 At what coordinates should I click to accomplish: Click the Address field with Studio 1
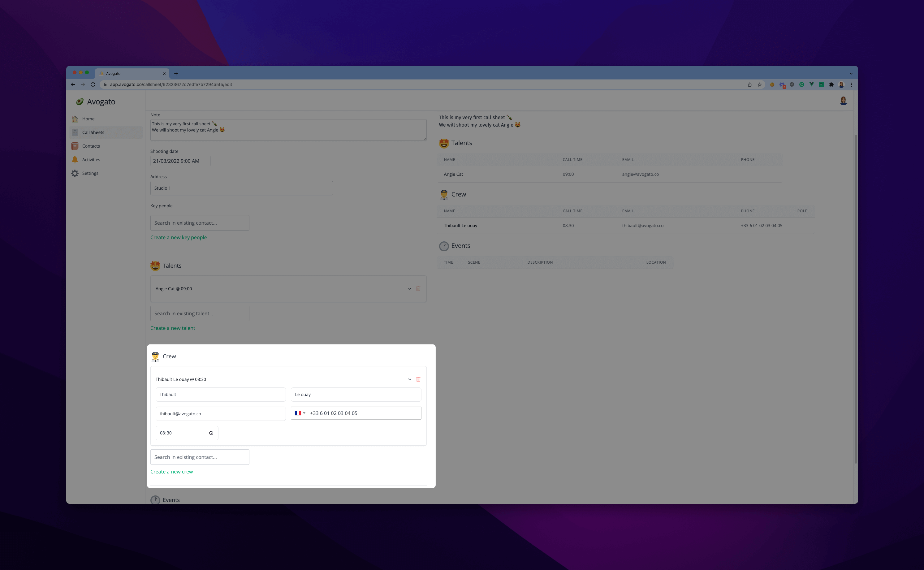[x=241, y=188]
